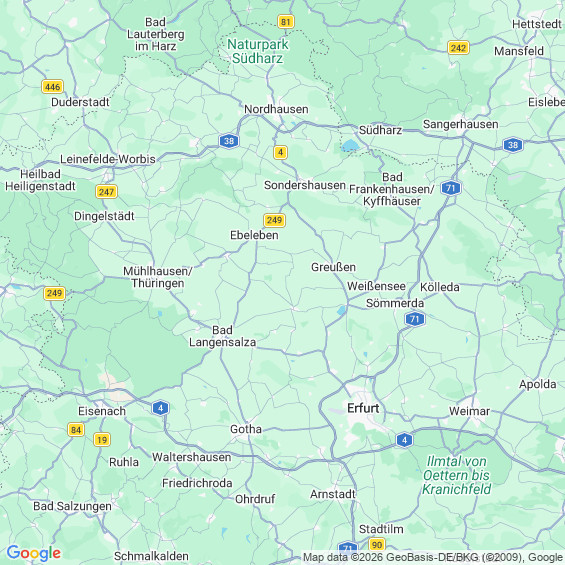Click the A71 shield near Sömmerda
Image resolution: width=565 pixels, height=565 pixels.
click(x=415, y=319)
